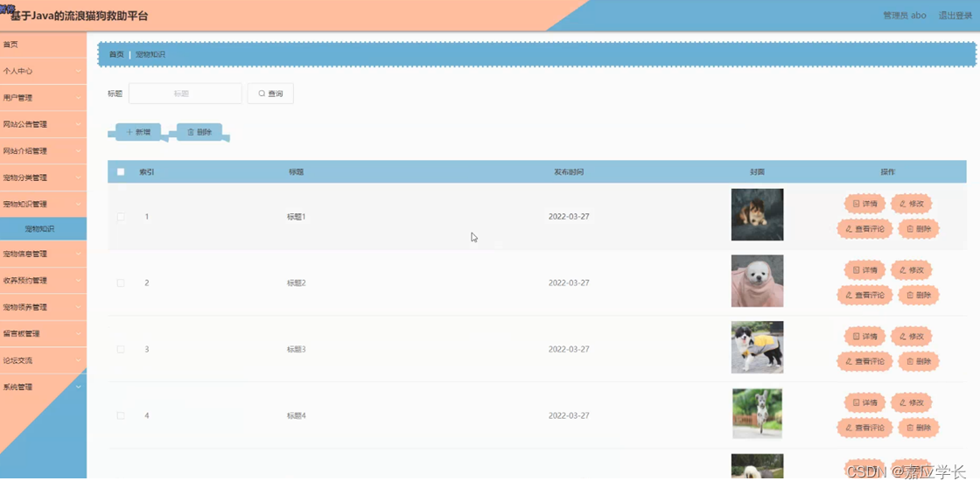980x488 pixels.
Task: Click the 管理员 abo account label
Action: coord(905,16)
